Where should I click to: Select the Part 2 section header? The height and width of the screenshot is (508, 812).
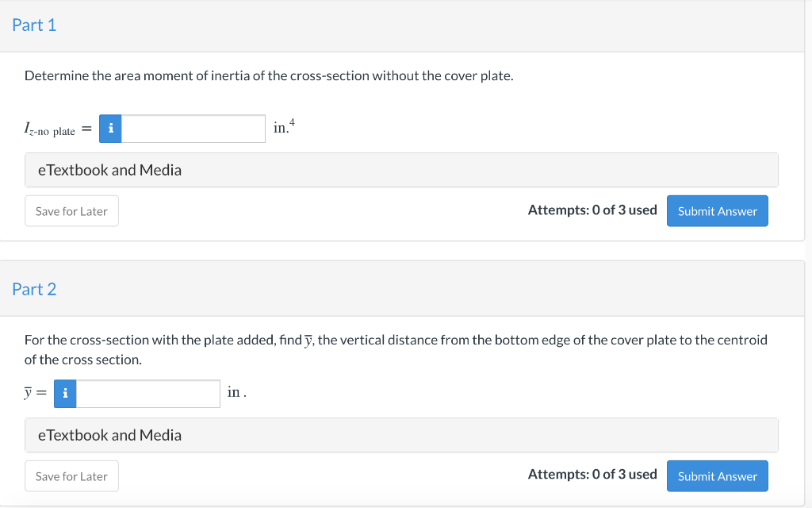point(34,290)
